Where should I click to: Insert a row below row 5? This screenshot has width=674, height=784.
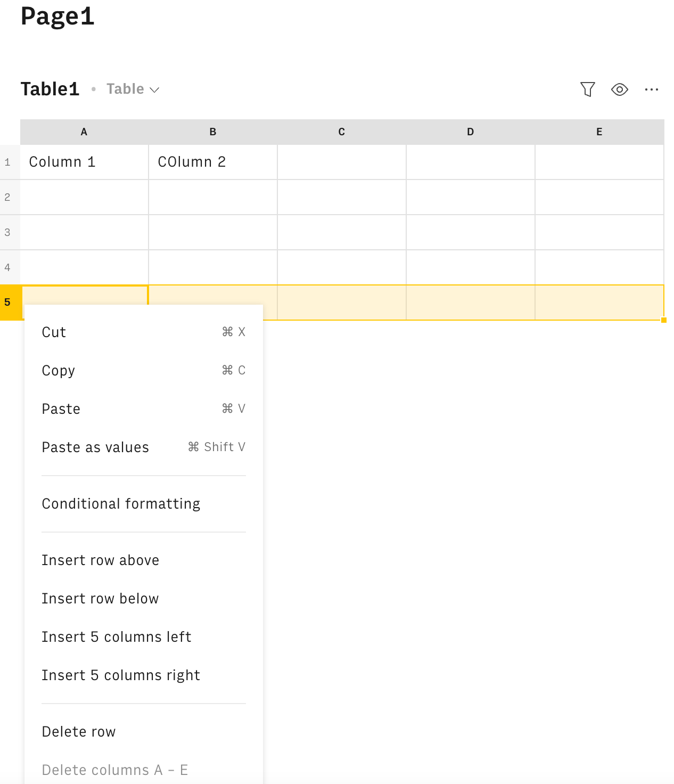click(101, 598)
